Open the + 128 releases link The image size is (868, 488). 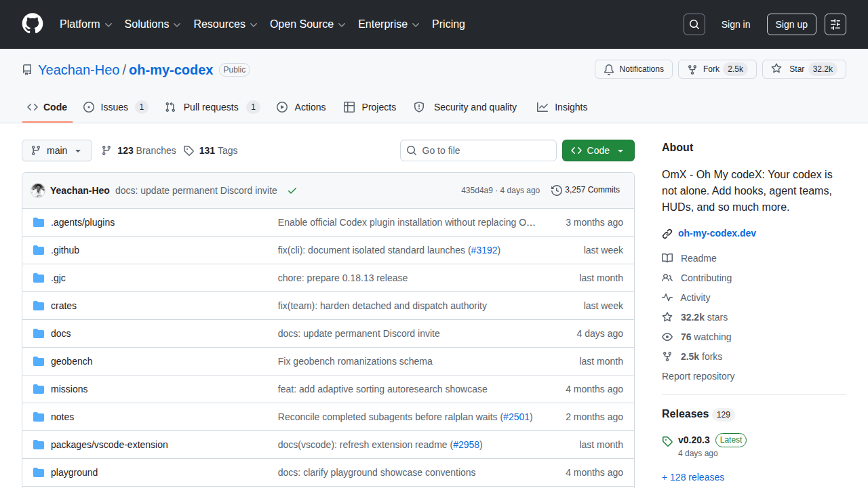click(693, 477)
